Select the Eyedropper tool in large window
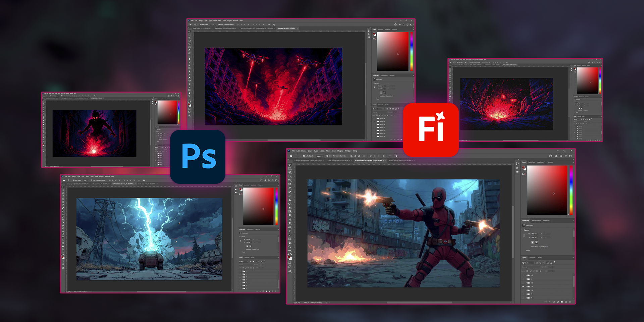 point(290,188)
